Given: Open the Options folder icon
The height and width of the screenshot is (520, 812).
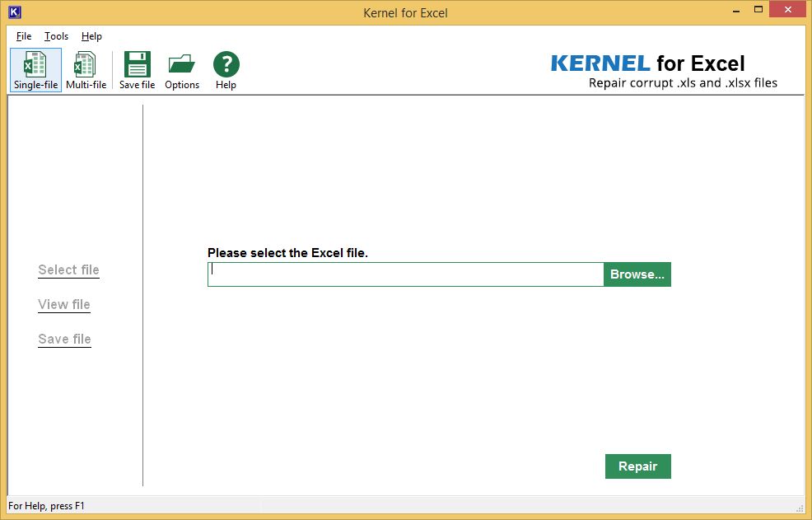Looking at the screenshot, I should tap(182, 70).
